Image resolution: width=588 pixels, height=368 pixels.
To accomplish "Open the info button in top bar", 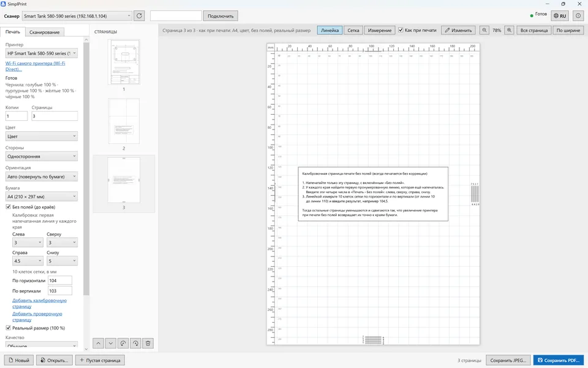I will [x=578, y=16].
